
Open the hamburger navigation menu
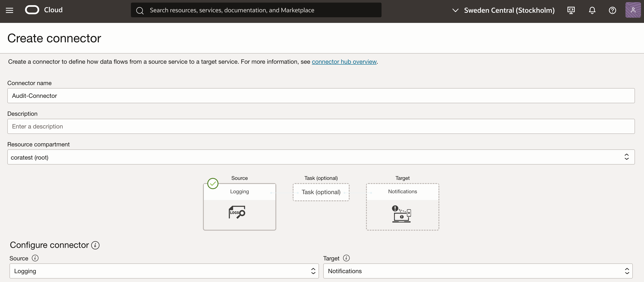pyautogui.click(x=9, y=10)
